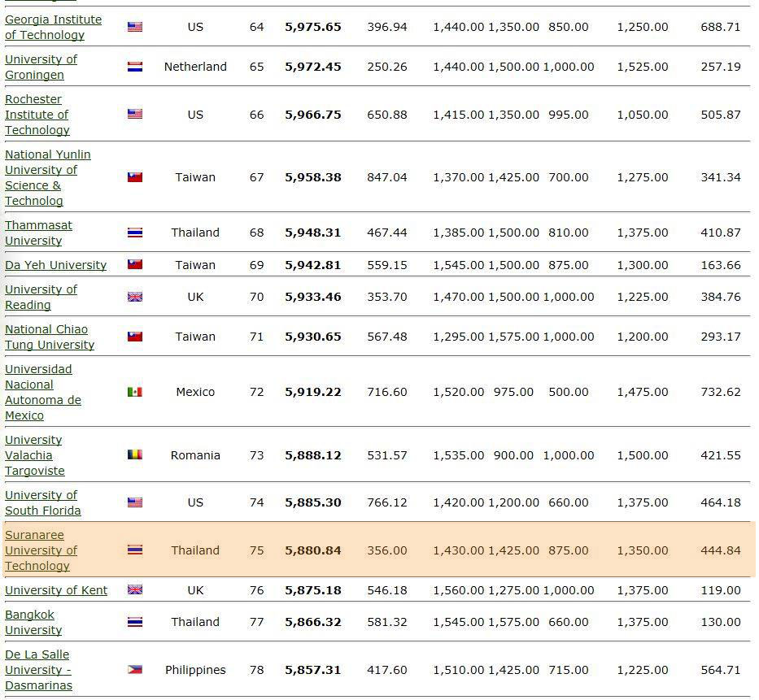The height and width of the screenshot is (700, 759).
Task: Open the University of South Florida link
Action: point(43,502)
